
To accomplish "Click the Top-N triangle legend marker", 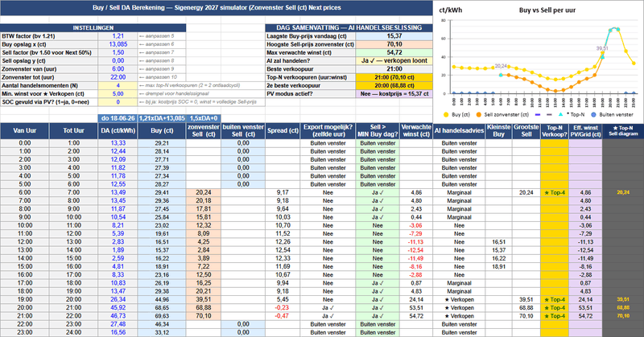I will pos(560,114).
